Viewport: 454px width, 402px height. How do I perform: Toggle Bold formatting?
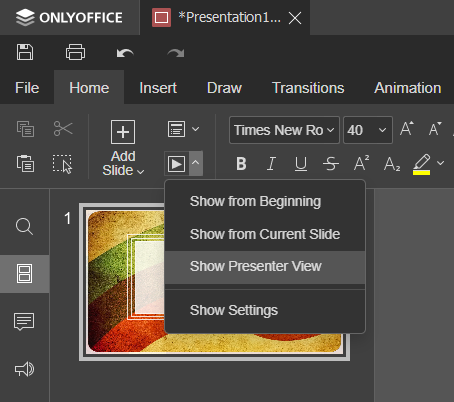click(x=241, y=164)
